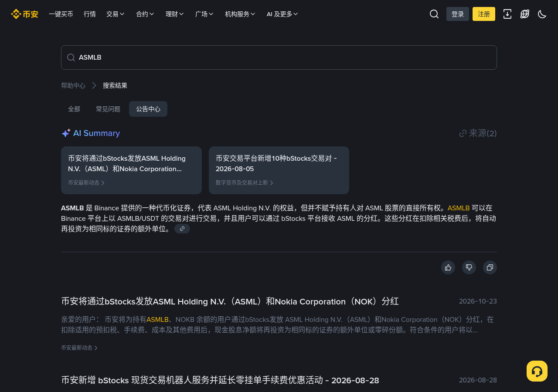Click the date 2026-10-23
This screenshot has width=558, height=392.
pos(478,301)
